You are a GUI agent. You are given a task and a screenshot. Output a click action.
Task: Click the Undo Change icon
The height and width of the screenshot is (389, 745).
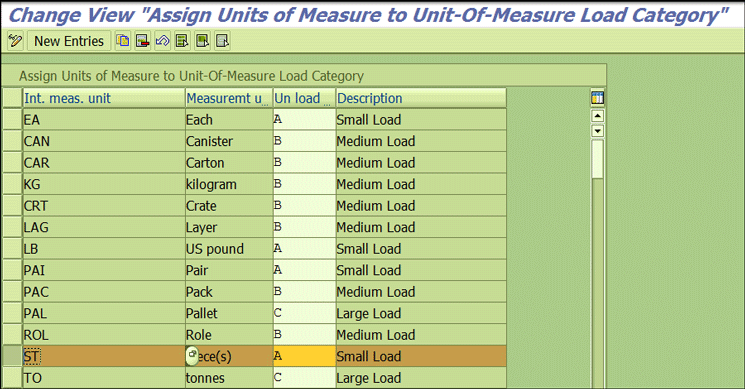click(162, 41)
